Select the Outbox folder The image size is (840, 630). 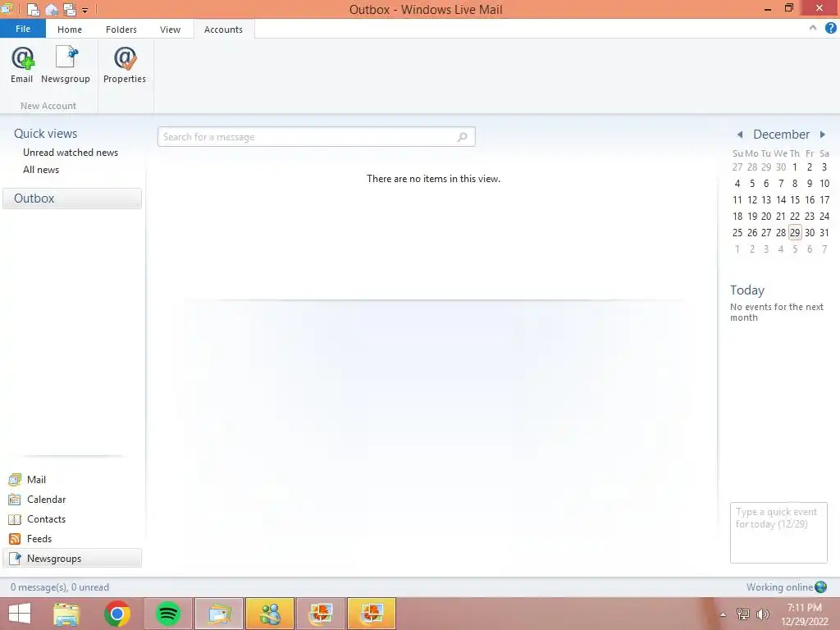pyautogui.click(x=72, y=199)
